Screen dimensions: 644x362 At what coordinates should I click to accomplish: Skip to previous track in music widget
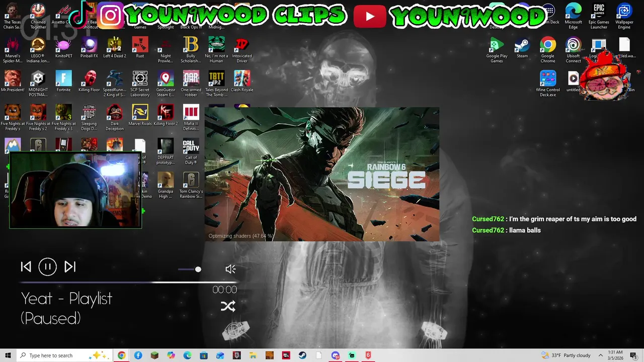(26, 267)
